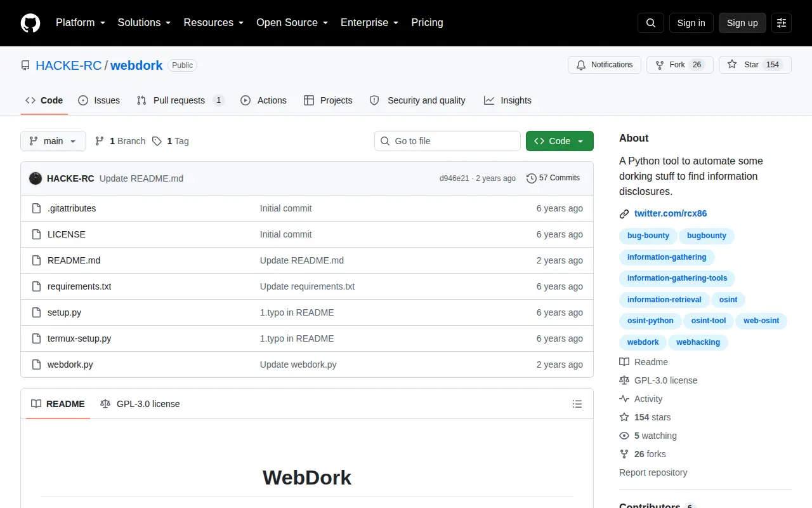Click the Notifications bell button
812x508 pixels.
click(x=604, y=65)
